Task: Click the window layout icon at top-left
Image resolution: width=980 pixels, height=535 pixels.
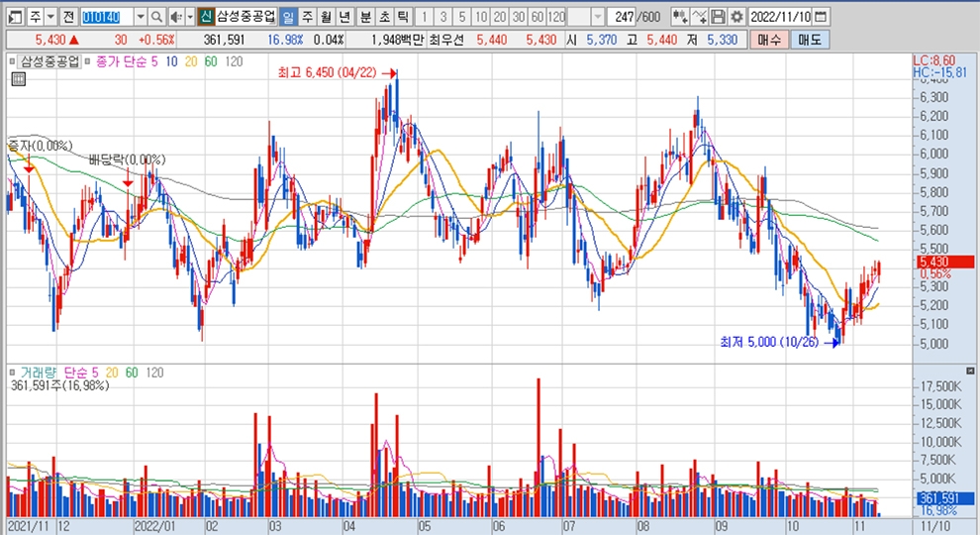Action: [x=14, y=17]
